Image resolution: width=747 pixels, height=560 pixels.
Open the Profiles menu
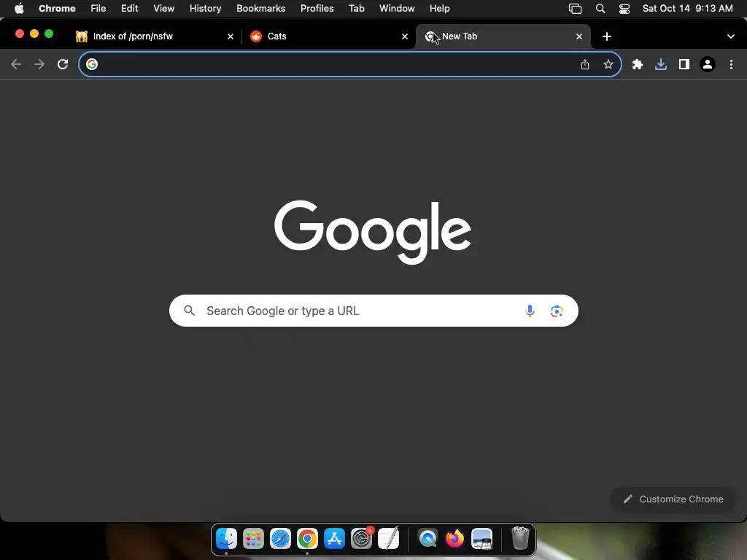click(317, 9)
